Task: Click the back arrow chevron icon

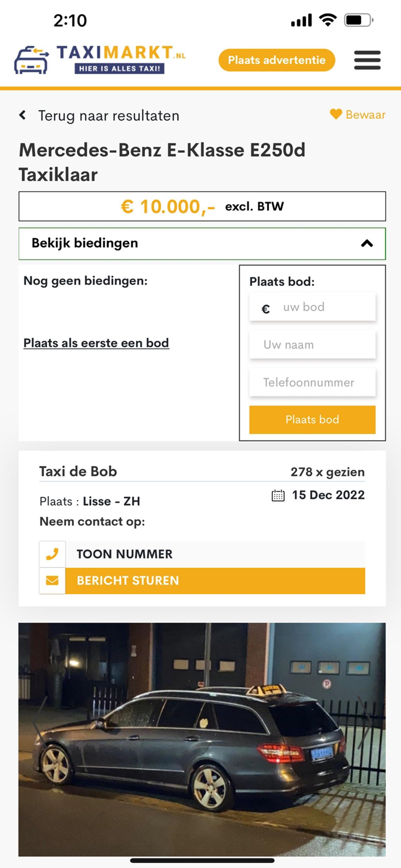Action: (x=23, y=115)
